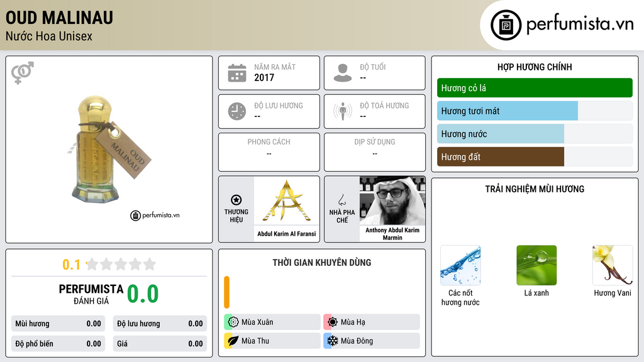The width and height of the screenshot is (644, 362).
Task: Click the Mùa Đông snowflake icon
Action: tap(333, 341)
